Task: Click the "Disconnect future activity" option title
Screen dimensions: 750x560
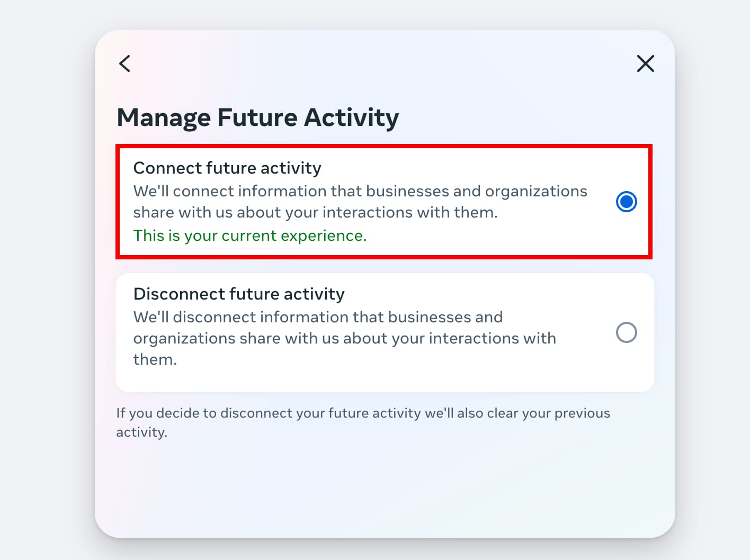Action: tap(239, 294)
